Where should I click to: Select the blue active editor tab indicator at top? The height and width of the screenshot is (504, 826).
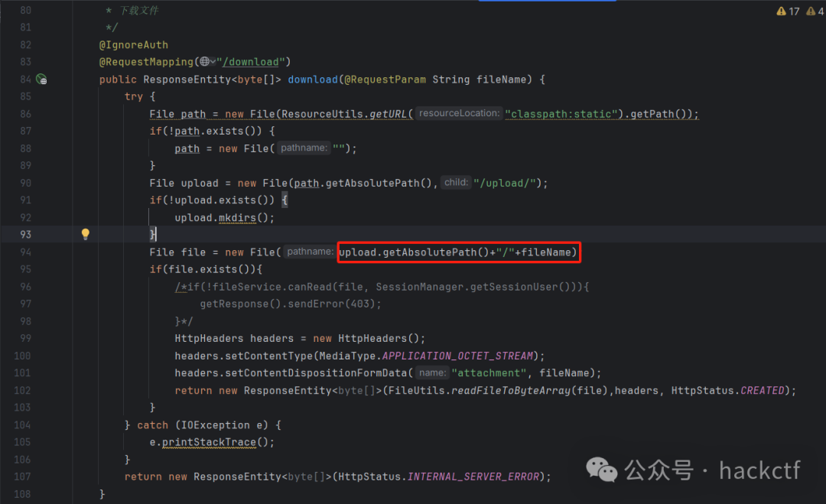(x=548, y=2)
